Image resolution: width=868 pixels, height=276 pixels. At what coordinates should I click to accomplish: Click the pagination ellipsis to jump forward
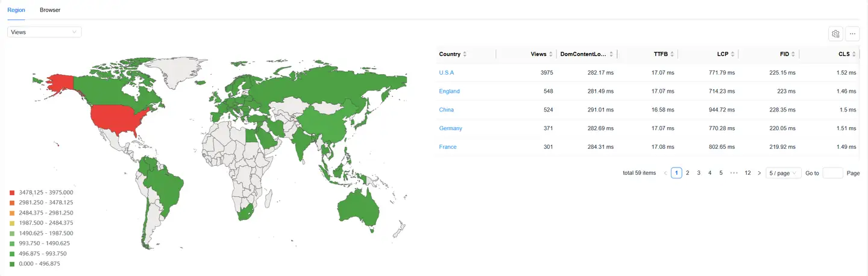click(x=734, y=173)
